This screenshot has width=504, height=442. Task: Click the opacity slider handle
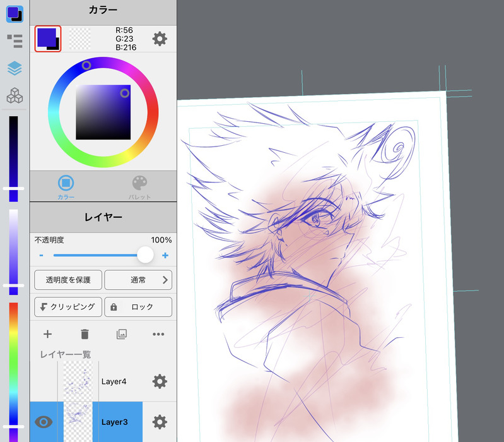(x=145, y=255)
